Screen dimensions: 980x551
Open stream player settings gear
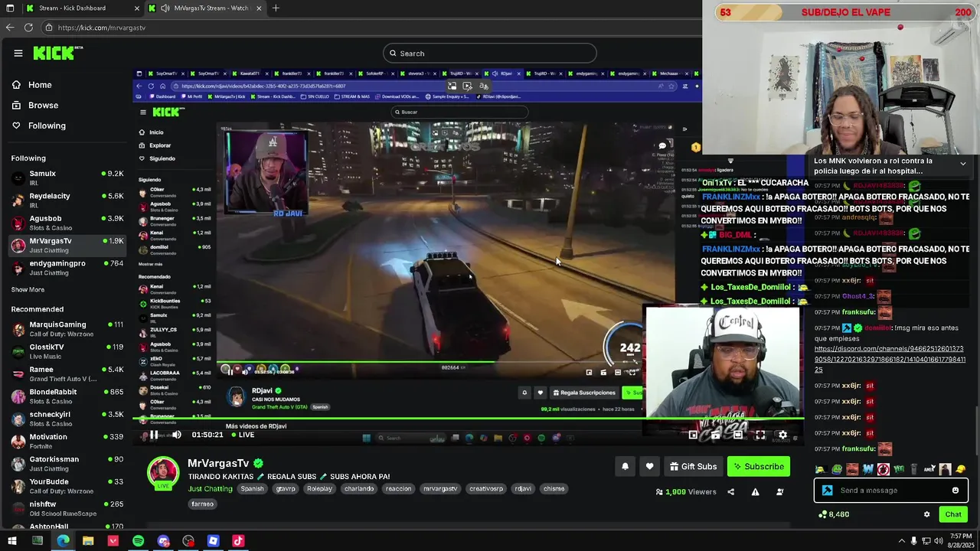782,435
